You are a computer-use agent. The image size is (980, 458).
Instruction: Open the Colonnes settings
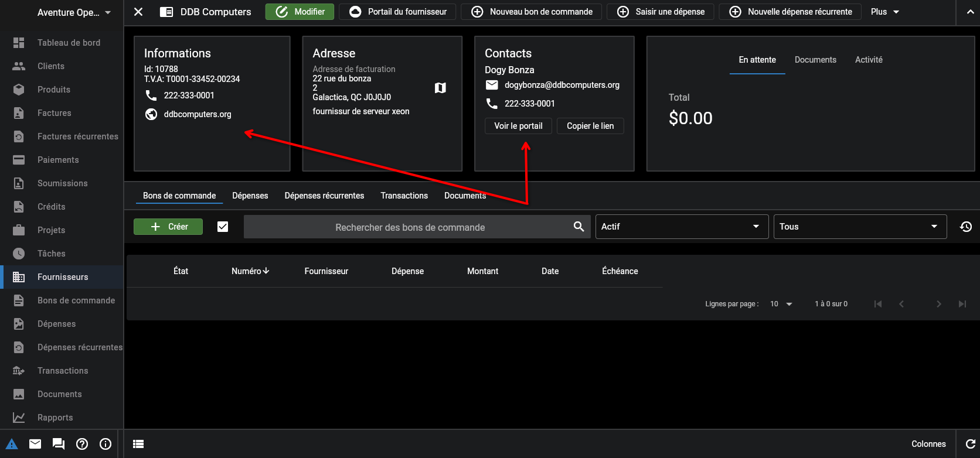[928, 444]
